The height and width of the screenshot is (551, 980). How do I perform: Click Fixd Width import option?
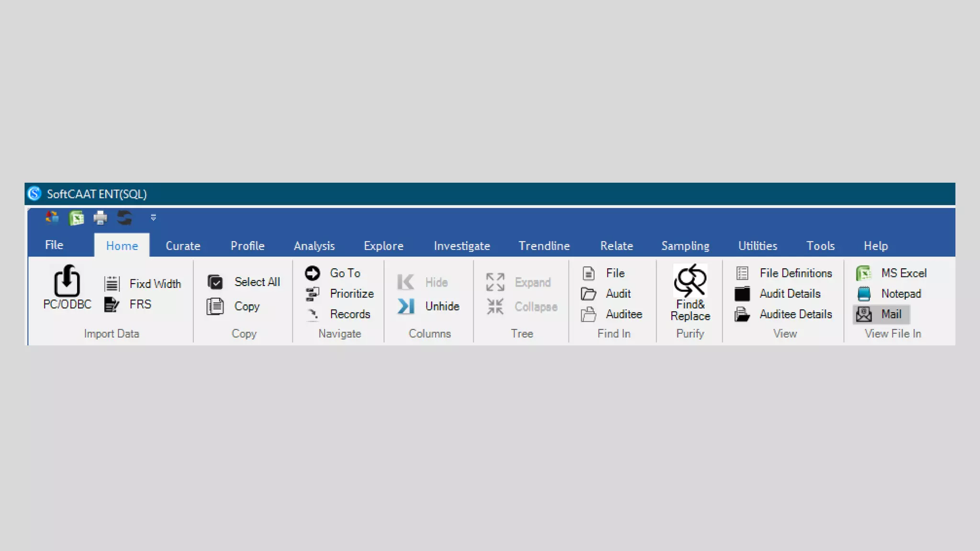pos(143,284)
